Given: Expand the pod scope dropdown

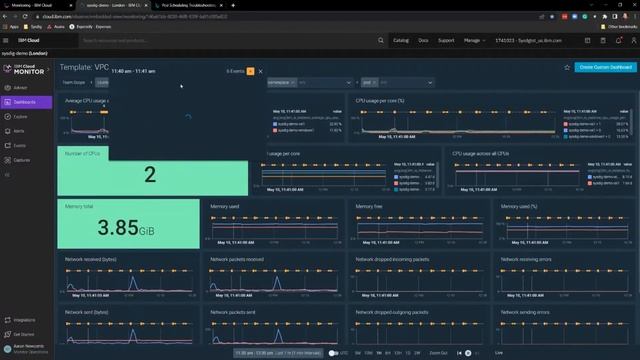Looking at the screenshot, I should 430,83.
